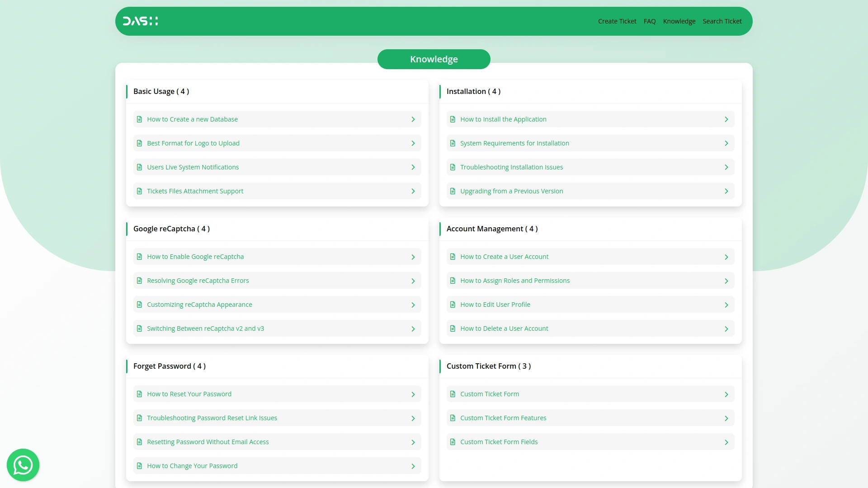Open Search Ticket from top navigation
This screenshot has width=868, height=488.
click(x=722, y=21)
